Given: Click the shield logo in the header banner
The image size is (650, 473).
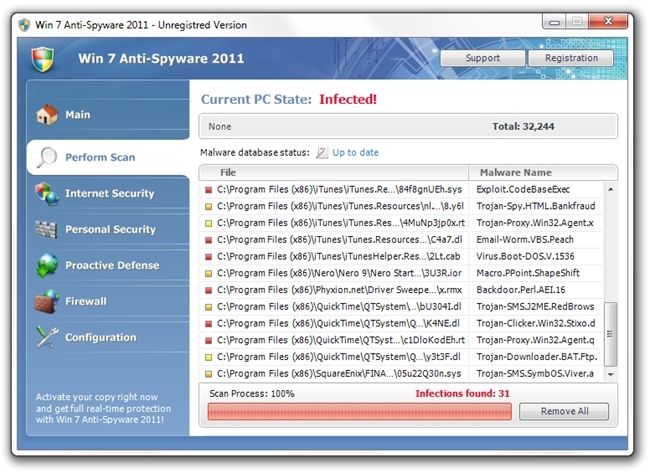Looking at the screenshot, I should (x=43, y=59).
